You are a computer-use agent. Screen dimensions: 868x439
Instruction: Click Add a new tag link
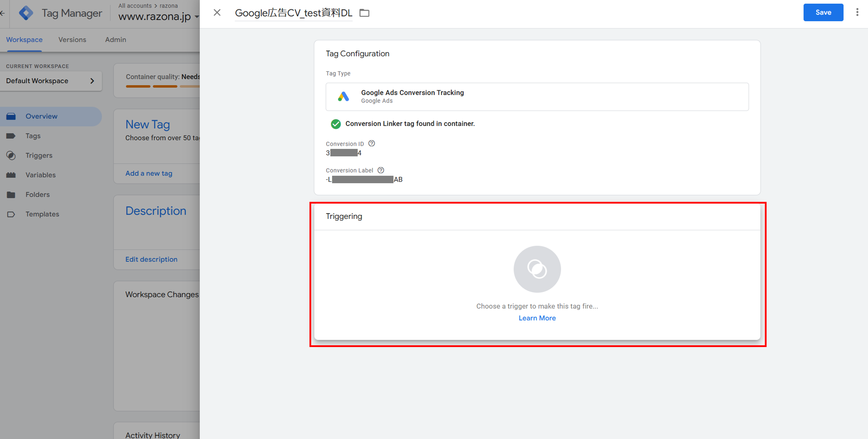coord(149,174)
